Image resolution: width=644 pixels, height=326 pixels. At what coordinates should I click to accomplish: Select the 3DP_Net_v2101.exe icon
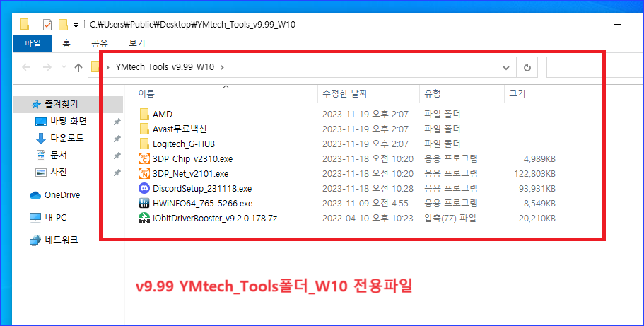tap(144, 173)
